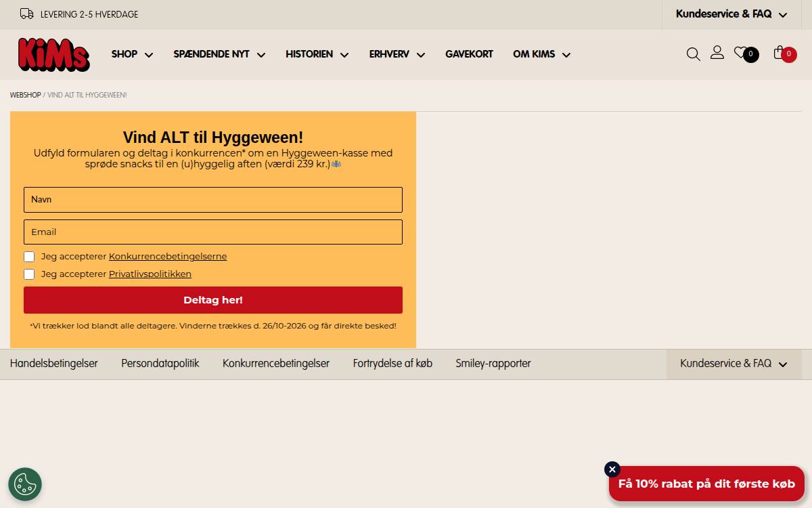This screenshot has height=508, width=812.
Task: Focus the Email input field
Action: tap(213, 232)
